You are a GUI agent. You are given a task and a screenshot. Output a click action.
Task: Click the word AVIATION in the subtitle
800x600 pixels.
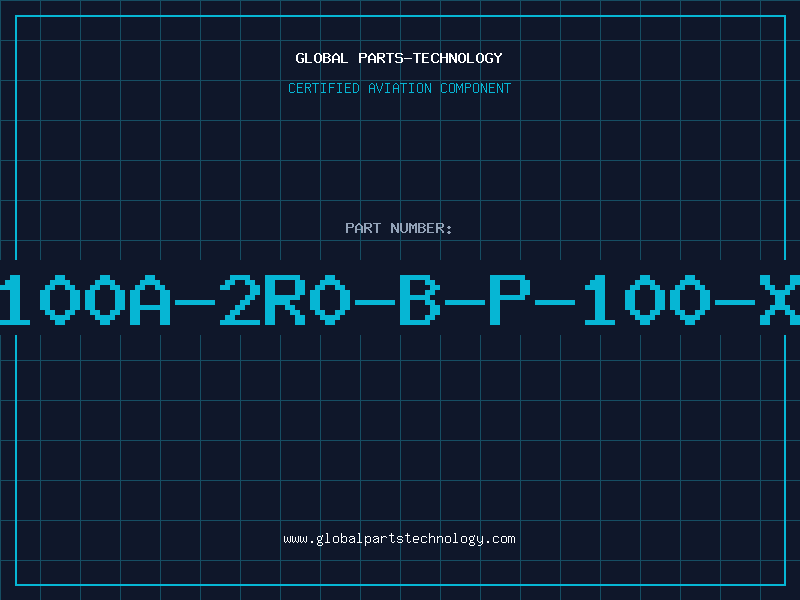(400, 88)
